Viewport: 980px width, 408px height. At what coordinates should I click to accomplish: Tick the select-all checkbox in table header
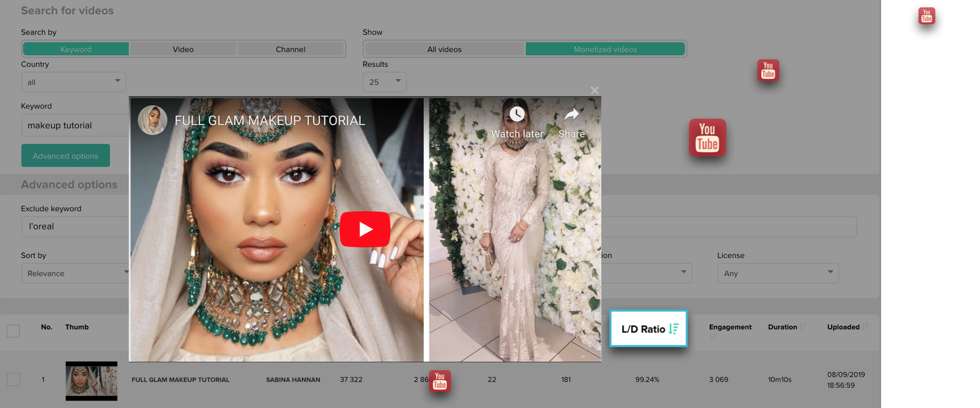tap(13, 331)
